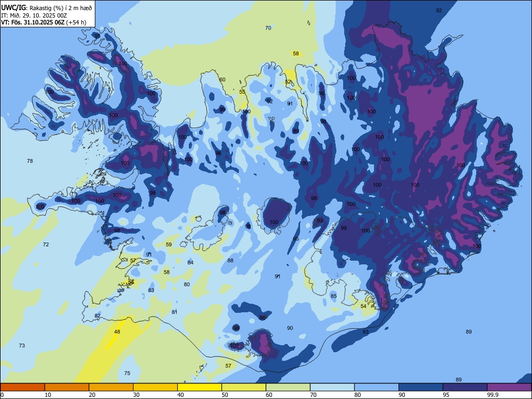This screenshot has height=399, width=532.
Task: Click the golden 30–40 legend swatch
Action: pos(155,387)
